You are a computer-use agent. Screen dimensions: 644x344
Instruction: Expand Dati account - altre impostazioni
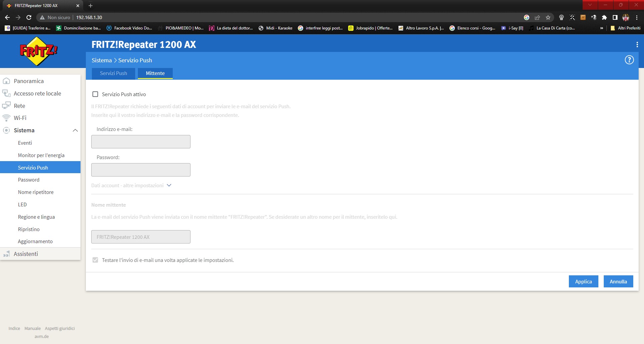131,185
